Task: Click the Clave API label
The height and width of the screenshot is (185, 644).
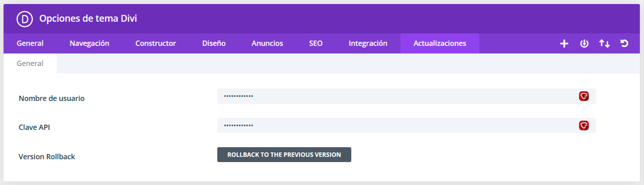Action: [34, 127]
